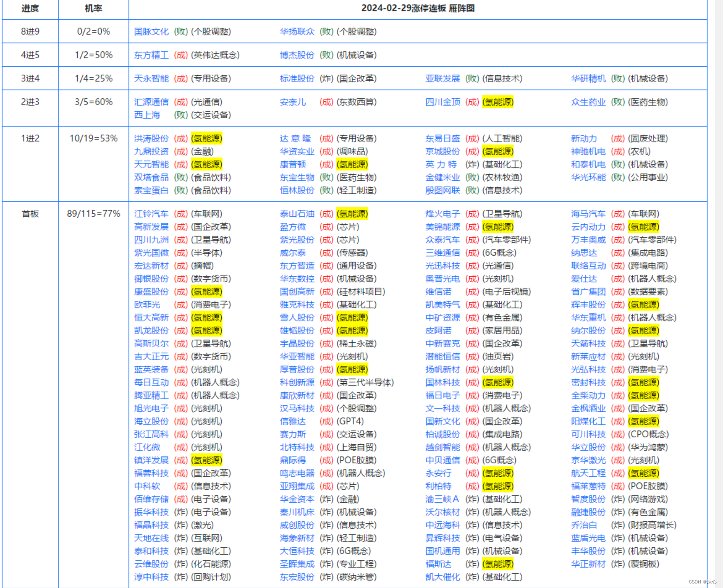Click the 张江高科 stock link
The width and height of the screenshot is (723, 588).
pos(151,434)
